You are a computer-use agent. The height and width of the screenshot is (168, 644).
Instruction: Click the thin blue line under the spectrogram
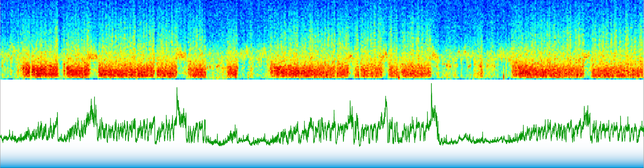pos(322,79)
